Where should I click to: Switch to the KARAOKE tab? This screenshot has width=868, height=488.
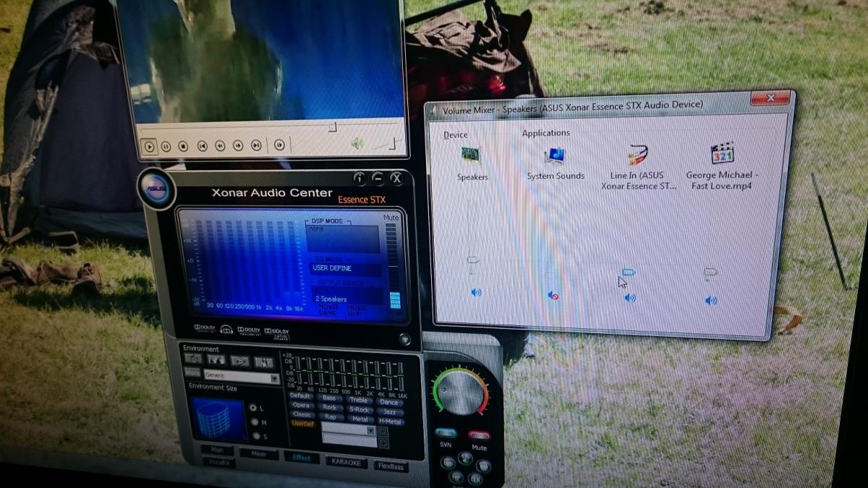tap(346, 462)
